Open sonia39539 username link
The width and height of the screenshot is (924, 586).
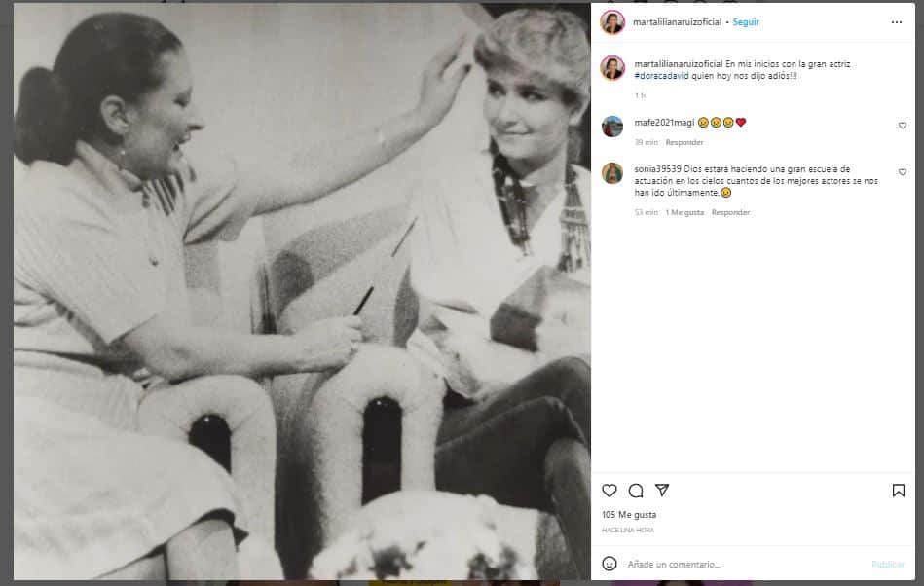pos(657,169)
